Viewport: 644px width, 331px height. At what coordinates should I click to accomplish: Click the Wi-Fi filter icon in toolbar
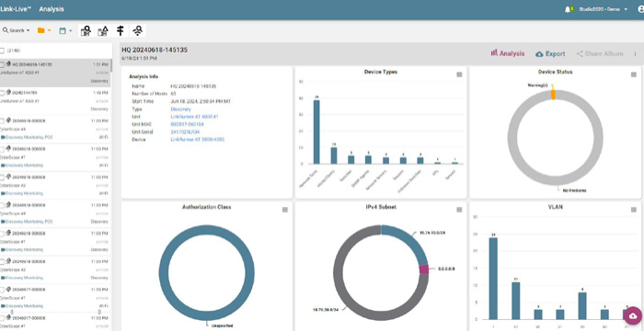click(x=138, y=30)
